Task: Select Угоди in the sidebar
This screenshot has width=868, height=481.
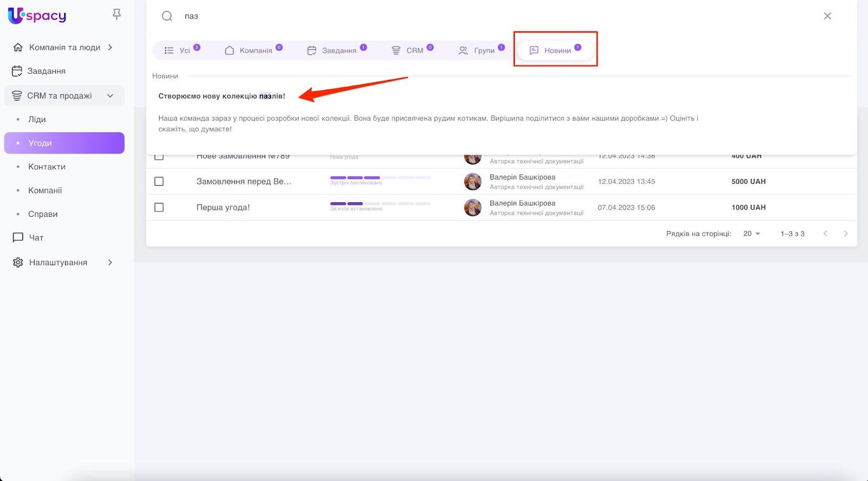Action: 65,143
